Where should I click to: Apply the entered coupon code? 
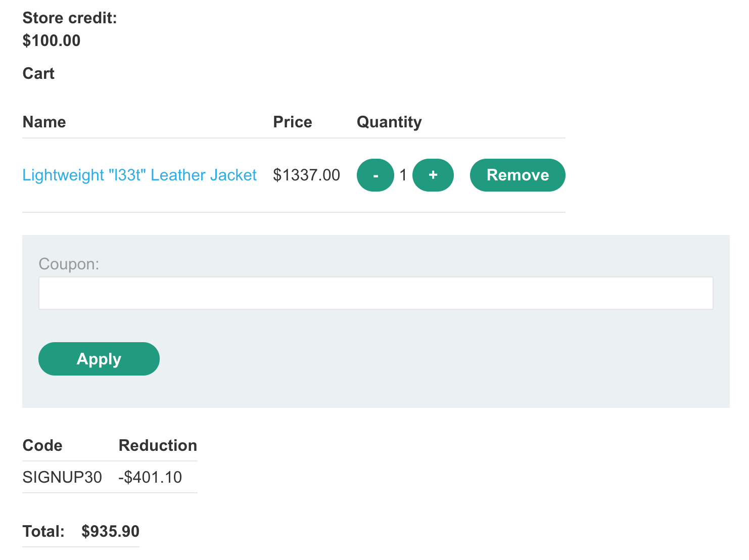pos(99,359)
